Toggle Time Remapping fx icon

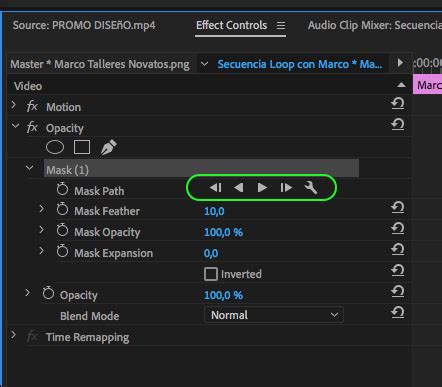click(x=32, y=336)
